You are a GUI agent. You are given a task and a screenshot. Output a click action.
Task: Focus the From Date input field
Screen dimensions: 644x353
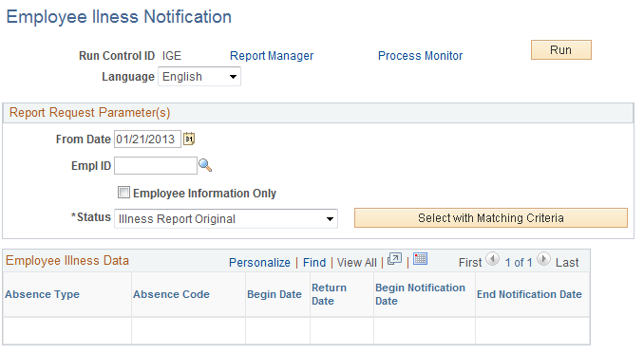147,139
